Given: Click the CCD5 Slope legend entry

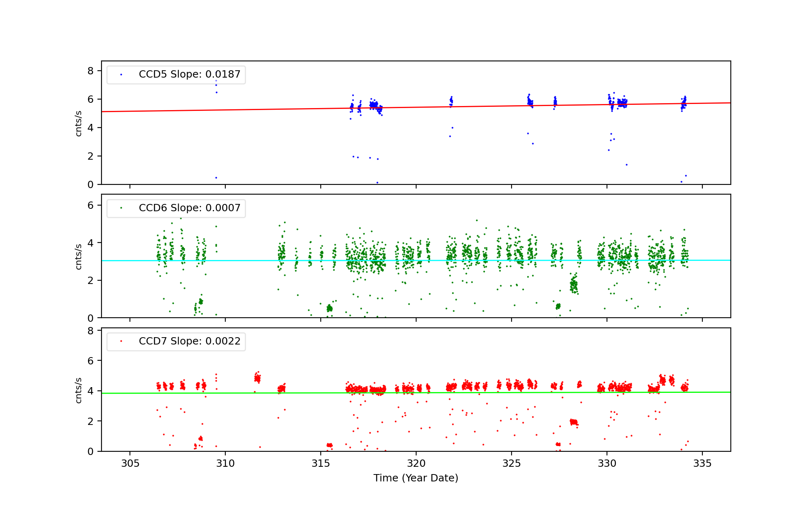Looking at the screenshot, I should (x=189, y=74).
